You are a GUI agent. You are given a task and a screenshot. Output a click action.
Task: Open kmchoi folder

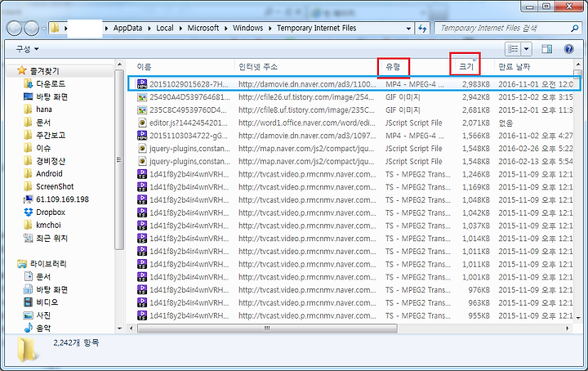(42, 225)
